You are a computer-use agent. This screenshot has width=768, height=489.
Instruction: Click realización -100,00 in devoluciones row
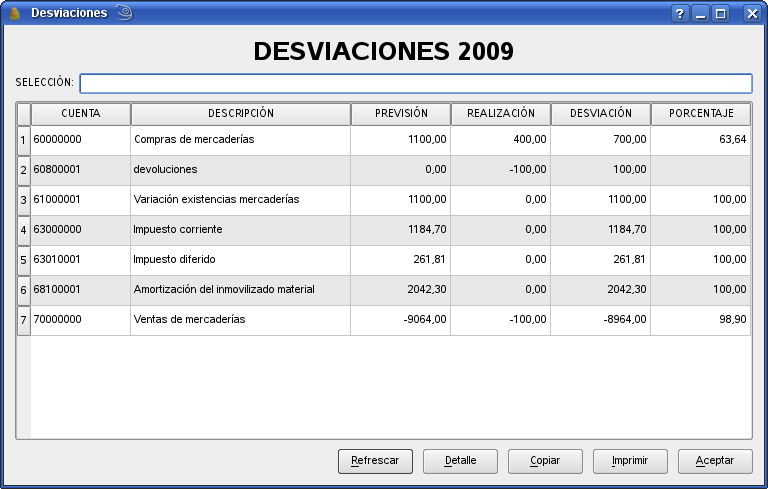click(x=501, y=171)
